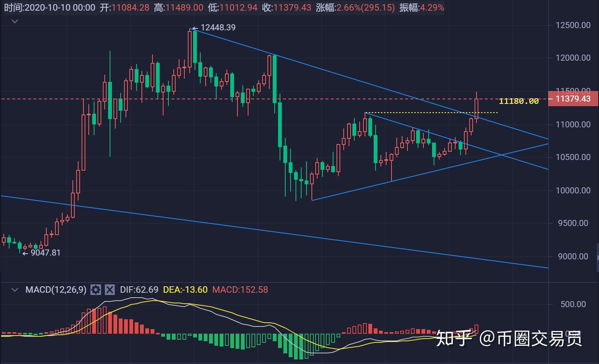This screenshot has width=599, height=364.
Task: Click 10000.00 on price axis
Action: click(x=573, y=190)
